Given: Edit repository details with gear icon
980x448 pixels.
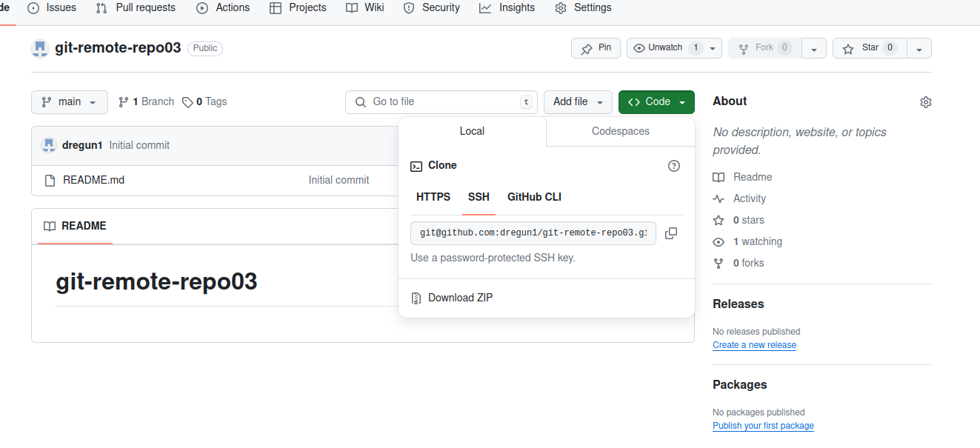Looking at the screenshot, I should pyautogui.click(x=925, y=102).
